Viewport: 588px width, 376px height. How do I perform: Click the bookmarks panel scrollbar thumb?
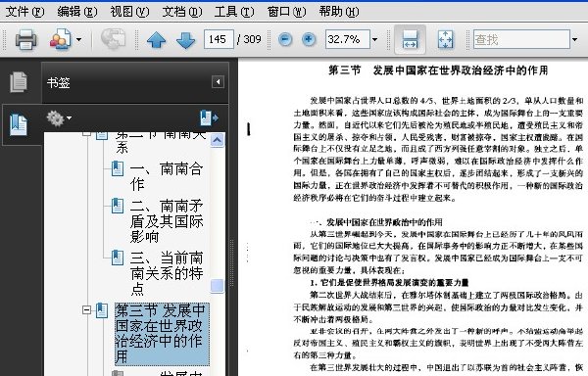pyautogui.click(x=218, y=286)
